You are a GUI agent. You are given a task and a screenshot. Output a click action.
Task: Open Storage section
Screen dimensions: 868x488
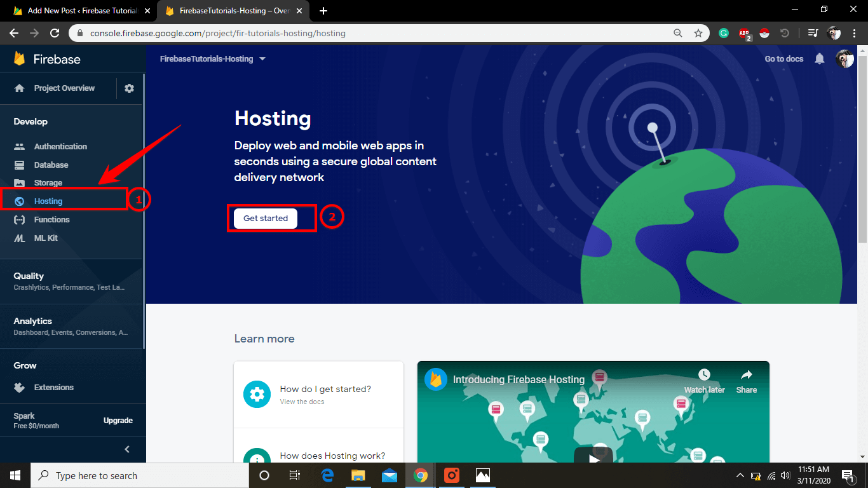tap(48, 183)
